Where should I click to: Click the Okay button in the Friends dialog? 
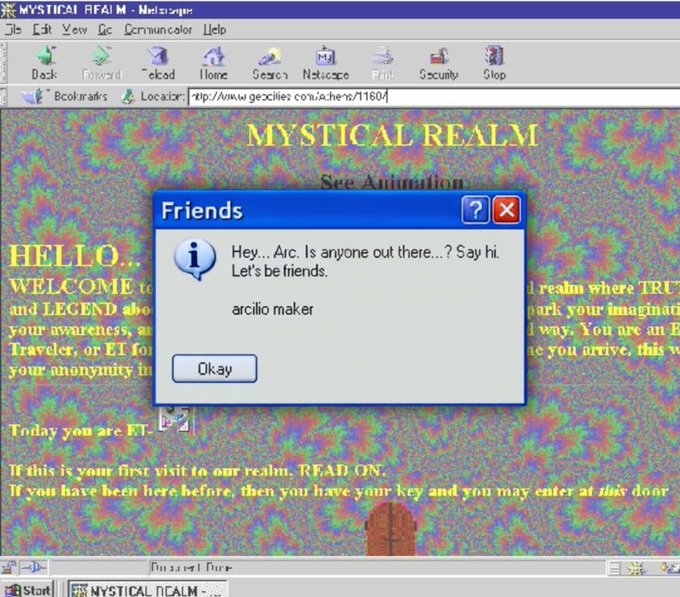click(215, 369)
